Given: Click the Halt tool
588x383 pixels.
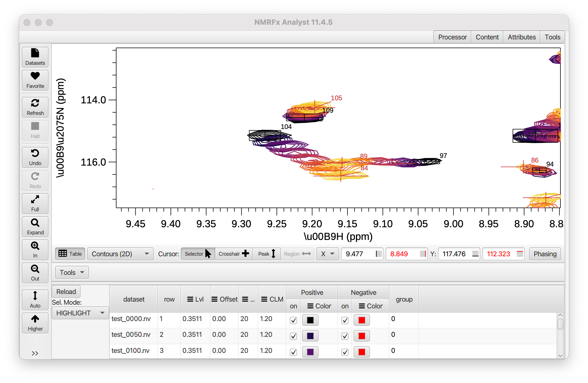Looking at the screenshot, I should (x=35, y=130).
